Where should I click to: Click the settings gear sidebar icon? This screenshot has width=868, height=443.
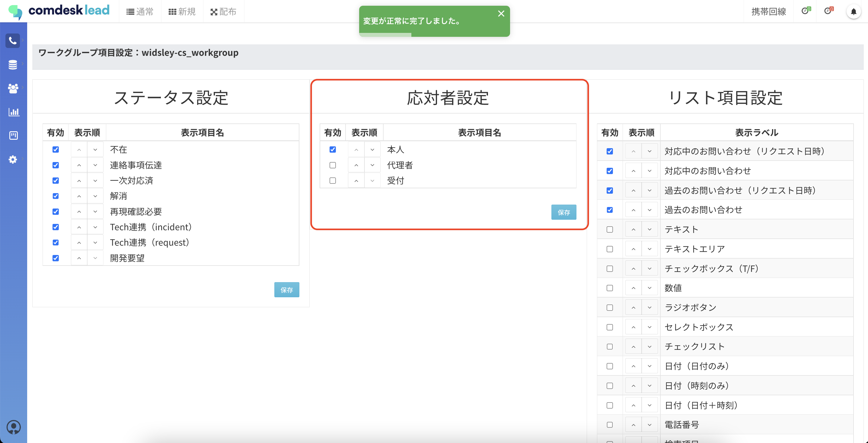[x=13, y=159]
